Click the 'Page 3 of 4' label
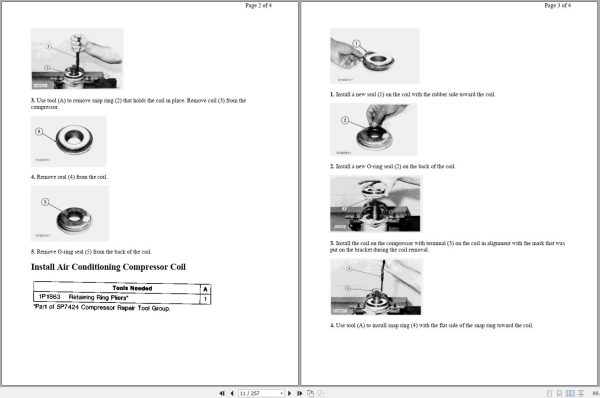The image size is (600, 398). click(558, 5)
